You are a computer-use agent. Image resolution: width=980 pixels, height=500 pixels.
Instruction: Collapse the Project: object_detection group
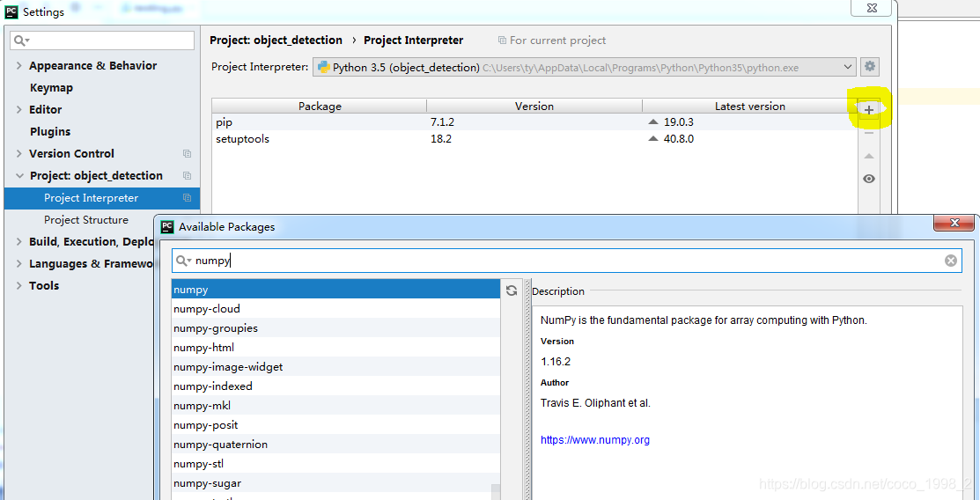coord(18,176)
